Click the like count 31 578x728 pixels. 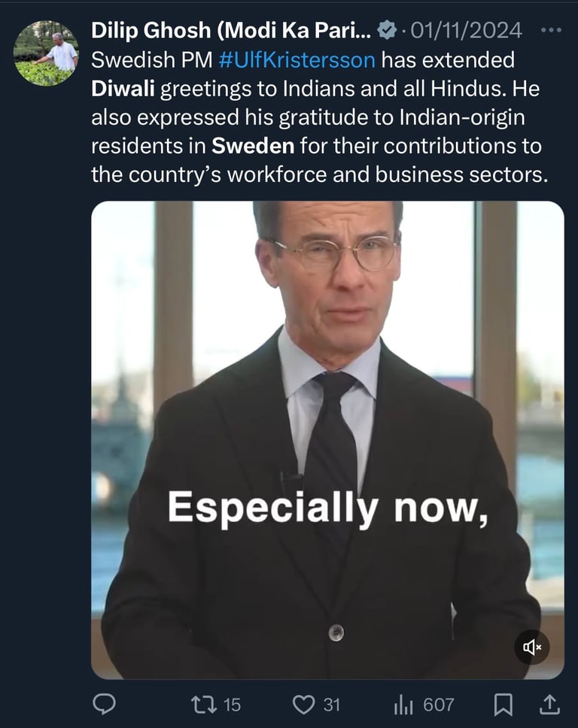point(332,704)
